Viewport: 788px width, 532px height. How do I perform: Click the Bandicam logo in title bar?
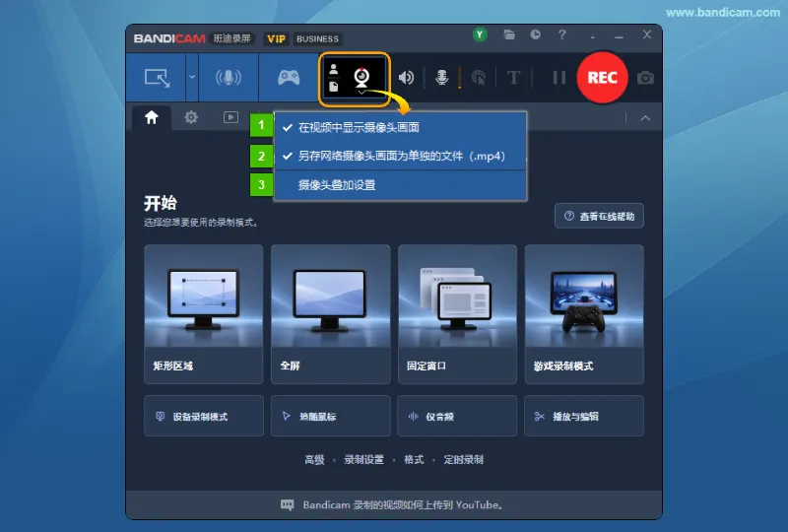(x=169, y=38)
